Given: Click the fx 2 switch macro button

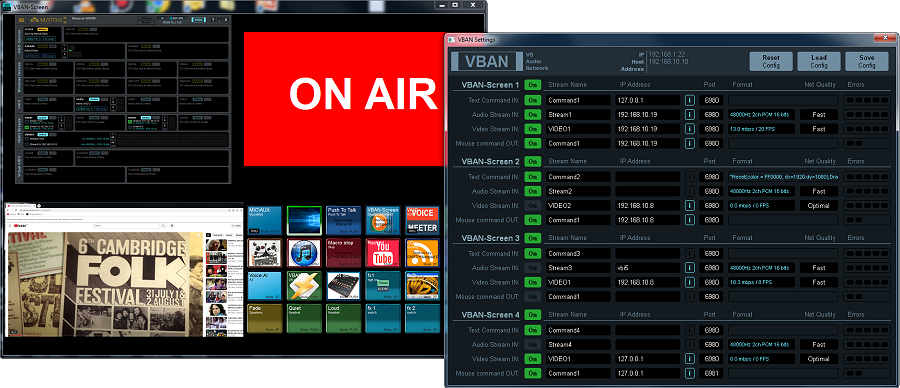Looking at the screenshot, I should point(422,319).
